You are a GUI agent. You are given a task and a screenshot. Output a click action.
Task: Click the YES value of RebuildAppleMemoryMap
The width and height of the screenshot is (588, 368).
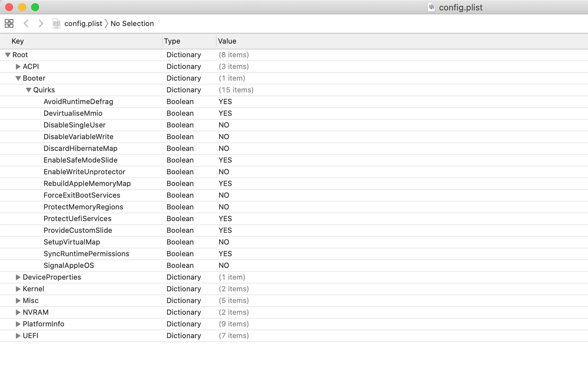click(x=225, y=183)
